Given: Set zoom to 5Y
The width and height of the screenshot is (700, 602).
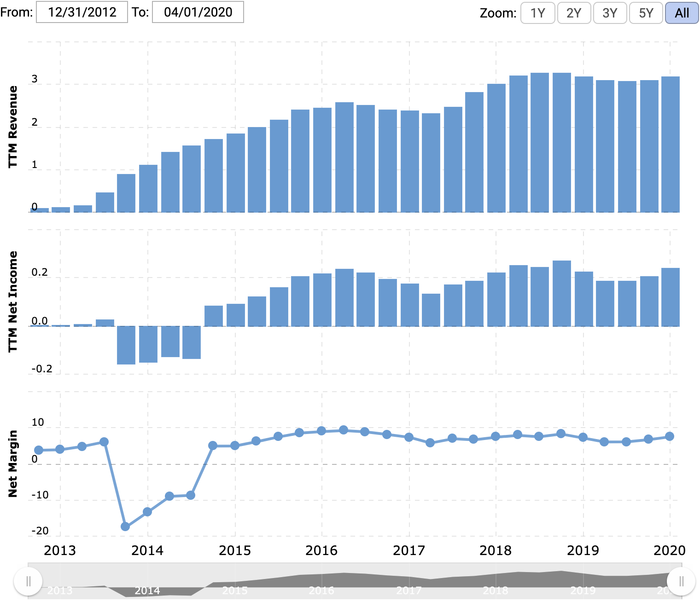Looking at the screenshot, I should coord(646,13).
